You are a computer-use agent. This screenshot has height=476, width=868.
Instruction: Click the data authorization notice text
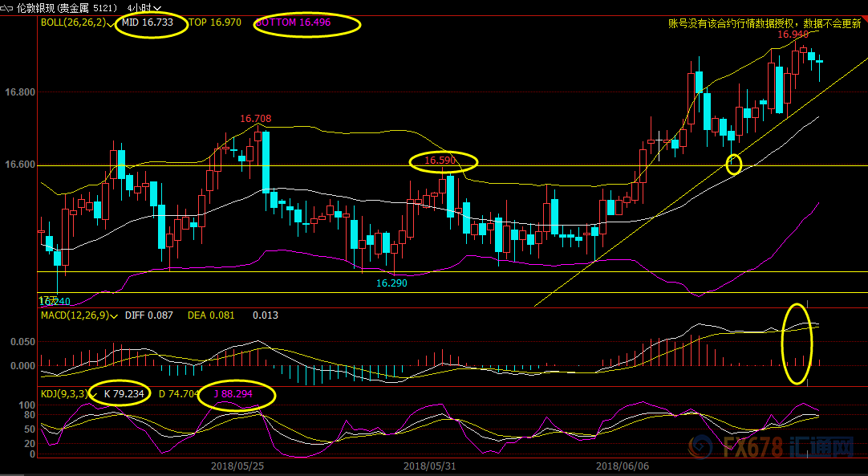765,23
